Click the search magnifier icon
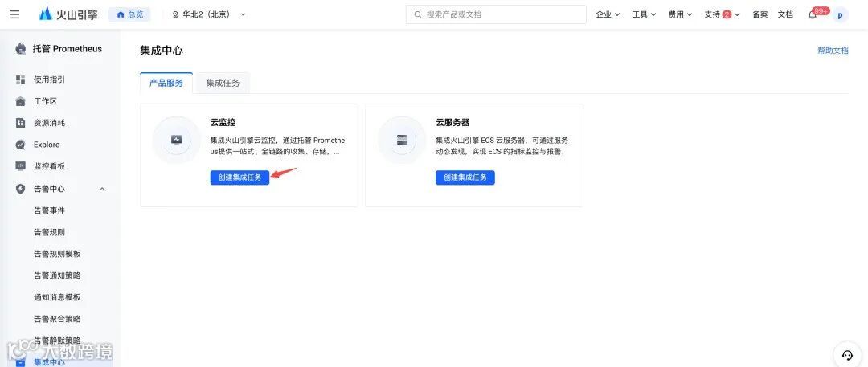 tap(417, 14)
